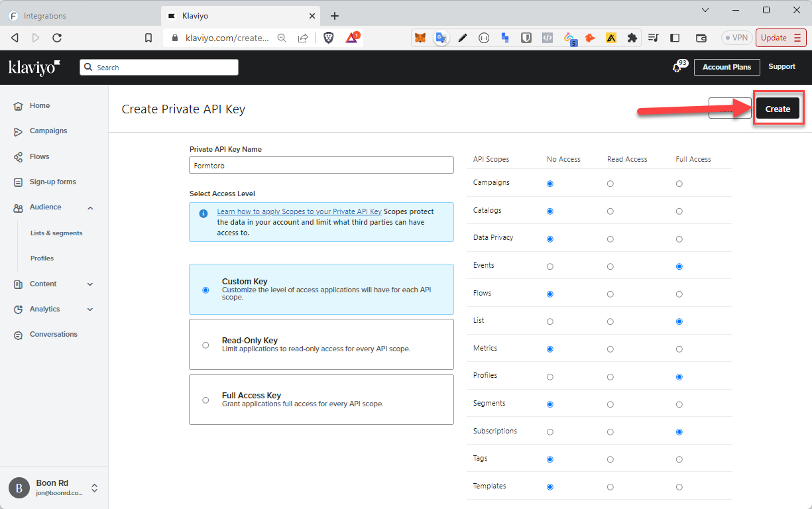Close the Klaviyo browser tab
The width and height of the screenshot is (812, 509).
(312, 16)
